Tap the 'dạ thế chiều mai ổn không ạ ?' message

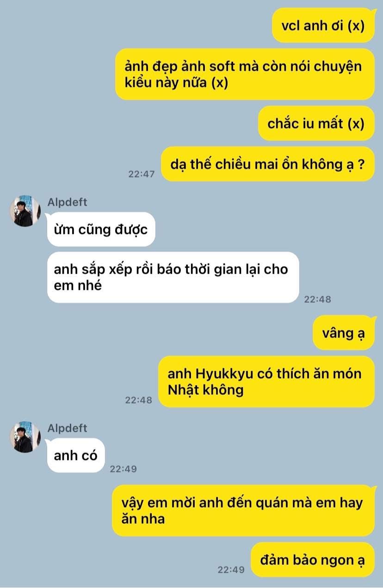click(x=267, y=164)
